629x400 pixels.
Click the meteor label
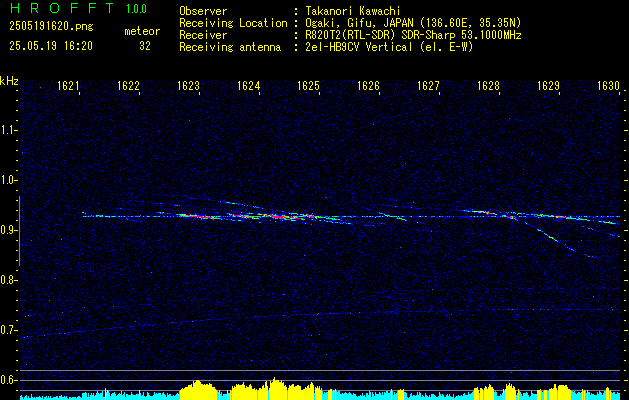(142, 31)
